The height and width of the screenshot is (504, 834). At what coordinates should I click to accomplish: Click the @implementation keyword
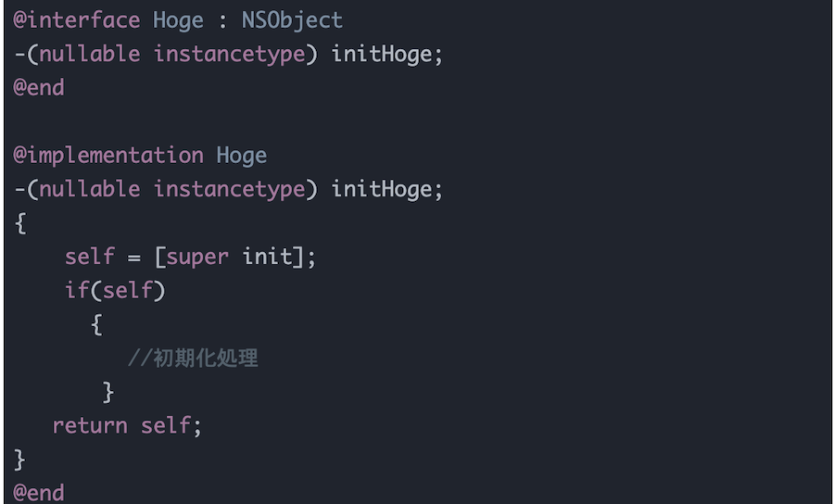(x=108, y=156)
